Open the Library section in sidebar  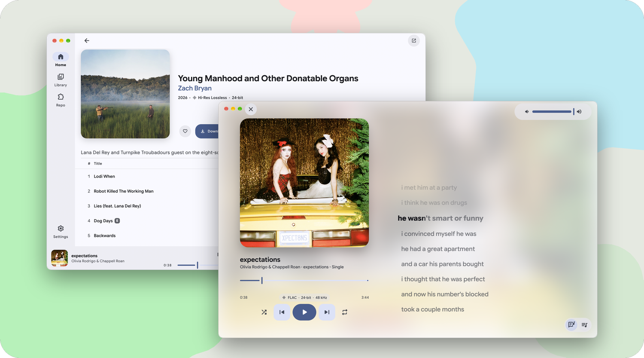click(61, 80)
